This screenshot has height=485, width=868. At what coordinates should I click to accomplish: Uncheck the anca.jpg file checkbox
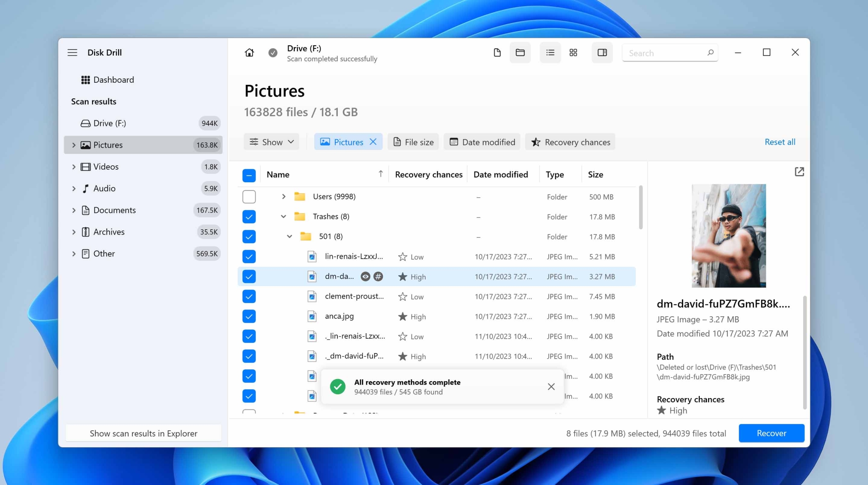click(x=249, y=316)
